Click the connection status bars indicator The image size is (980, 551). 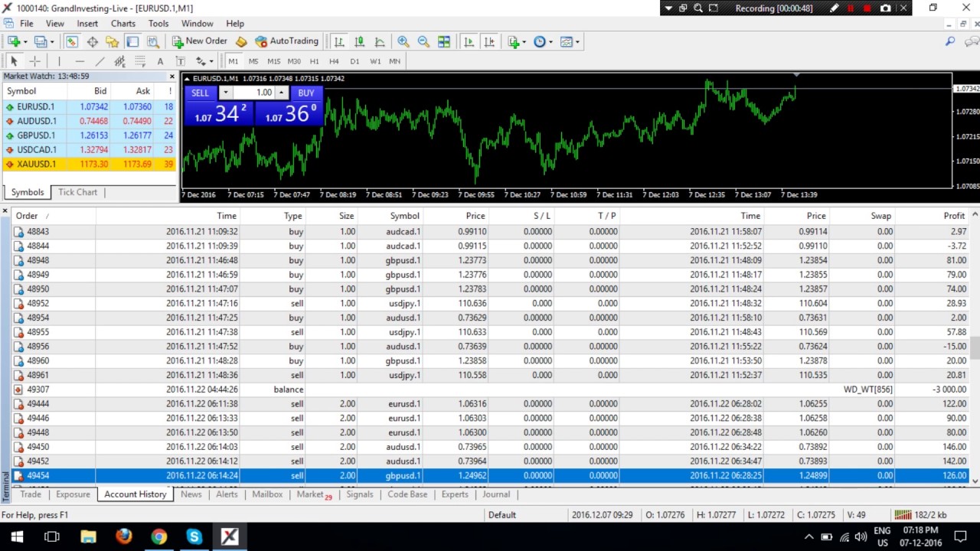[903, 515]
